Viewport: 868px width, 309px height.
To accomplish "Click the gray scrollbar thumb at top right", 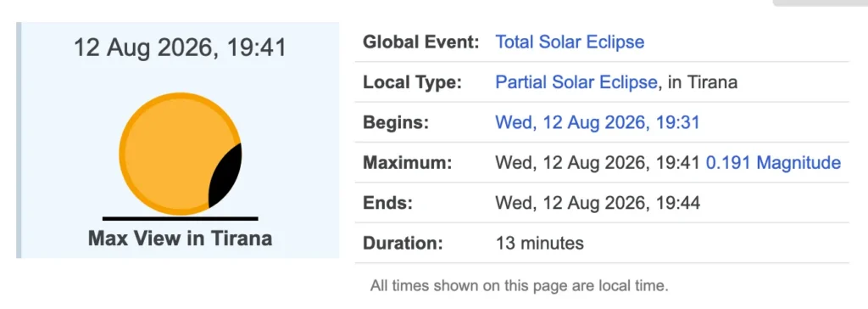I will (x=821, y=3).
